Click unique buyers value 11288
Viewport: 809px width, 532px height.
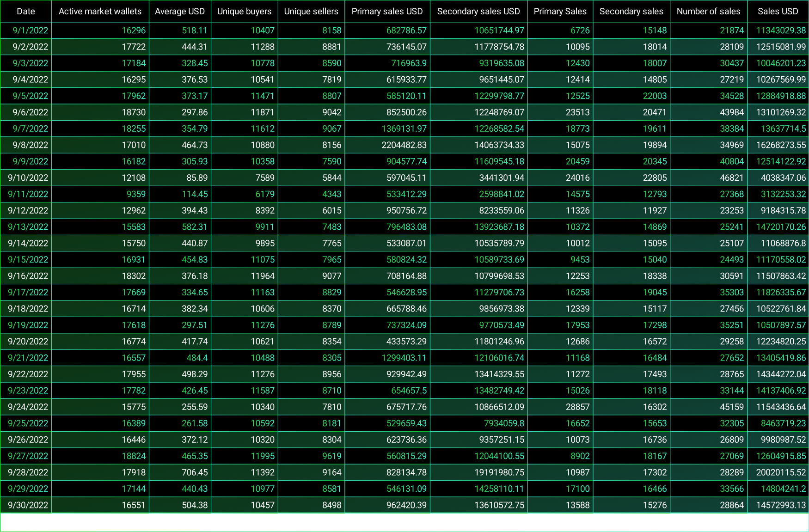[244, 47]
